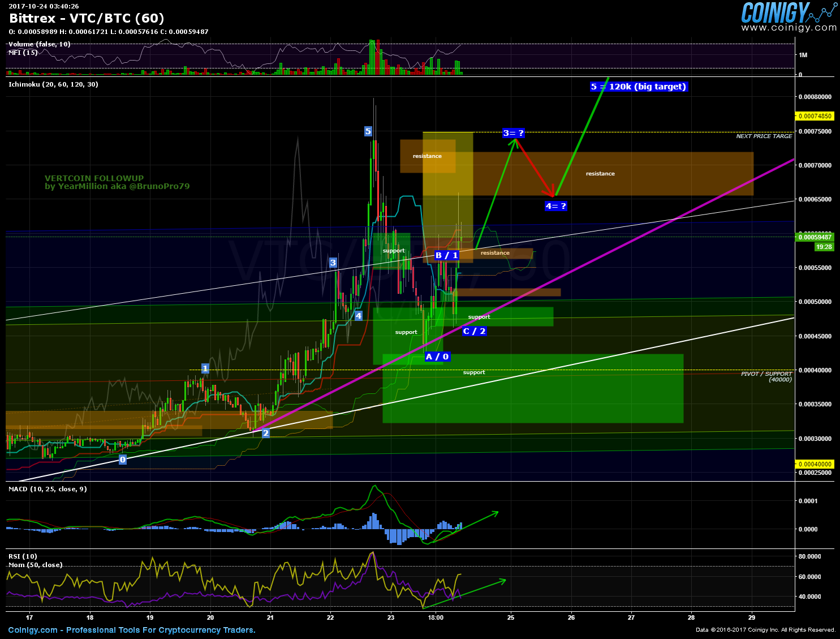The height and width of the screenshot is (639, 840).
Task: Select the '3= ?' wave annotation
Action: [x=514, y=133]
